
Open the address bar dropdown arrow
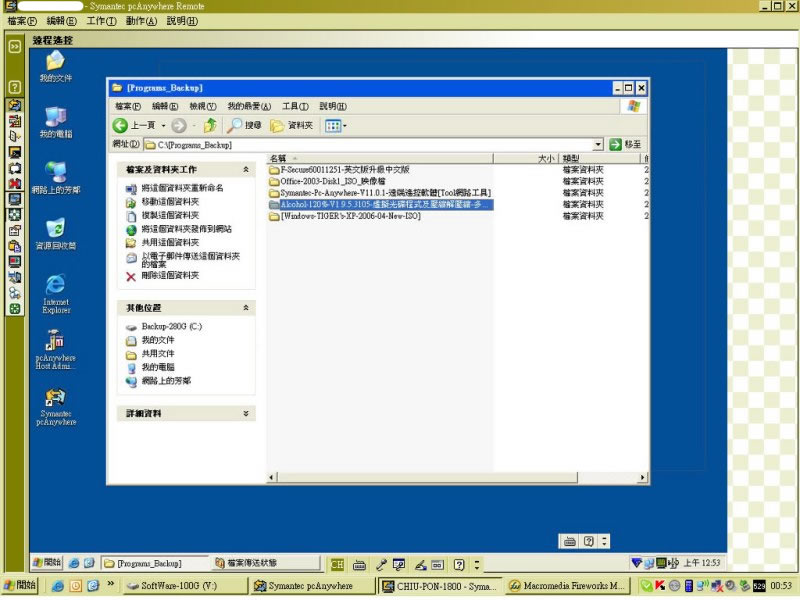pyautogui.click(x=598, y=145)
